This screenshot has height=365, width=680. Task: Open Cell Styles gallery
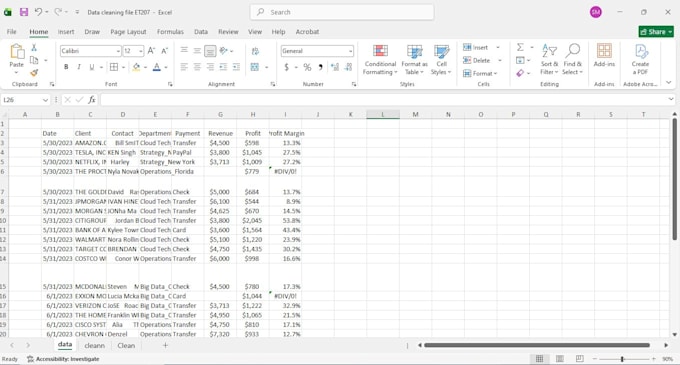(x=441, y=60)
